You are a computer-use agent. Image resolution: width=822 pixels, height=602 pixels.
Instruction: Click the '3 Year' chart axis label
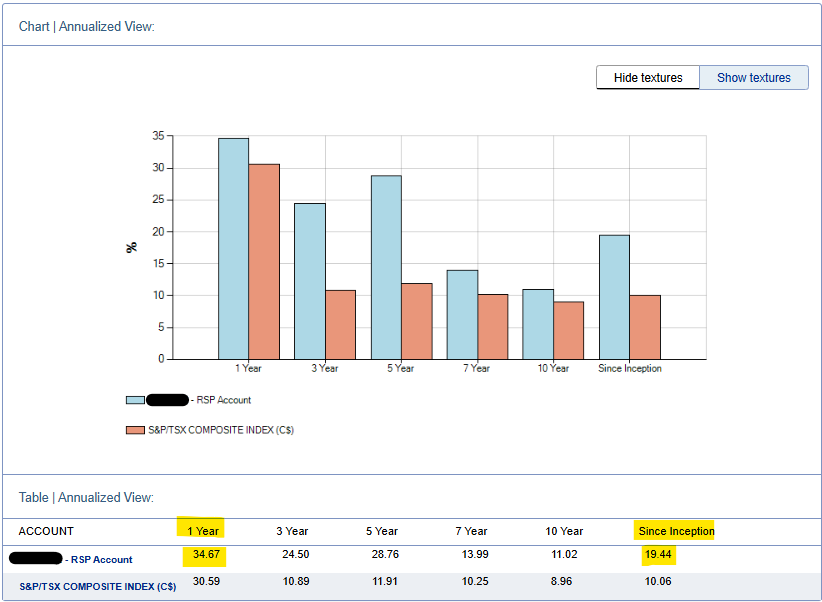pyautogui.click(x=325, y=368)
